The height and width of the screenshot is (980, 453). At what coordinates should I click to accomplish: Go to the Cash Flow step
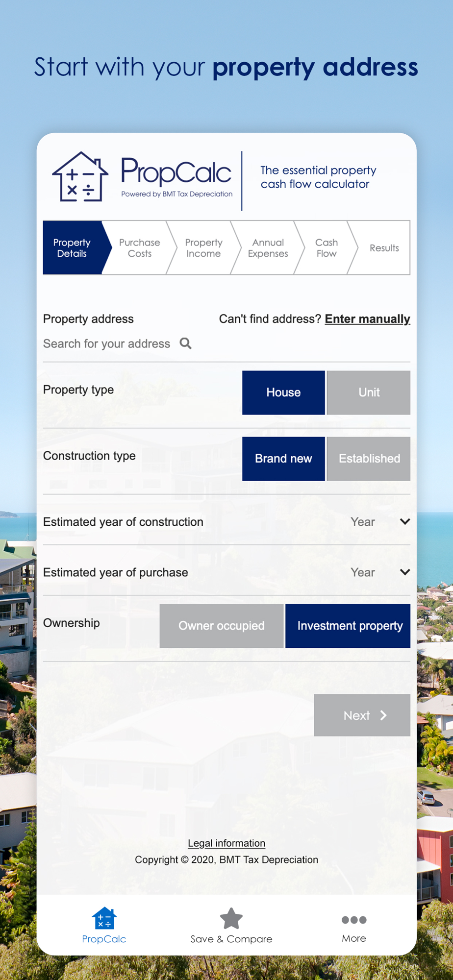[326, 248]
